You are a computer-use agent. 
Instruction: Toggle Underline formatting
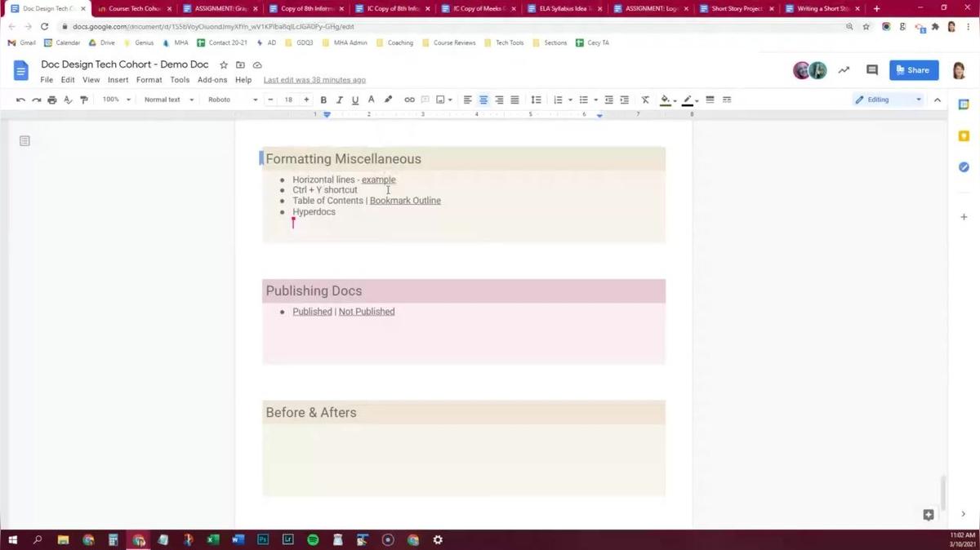[x=354, y=100]
